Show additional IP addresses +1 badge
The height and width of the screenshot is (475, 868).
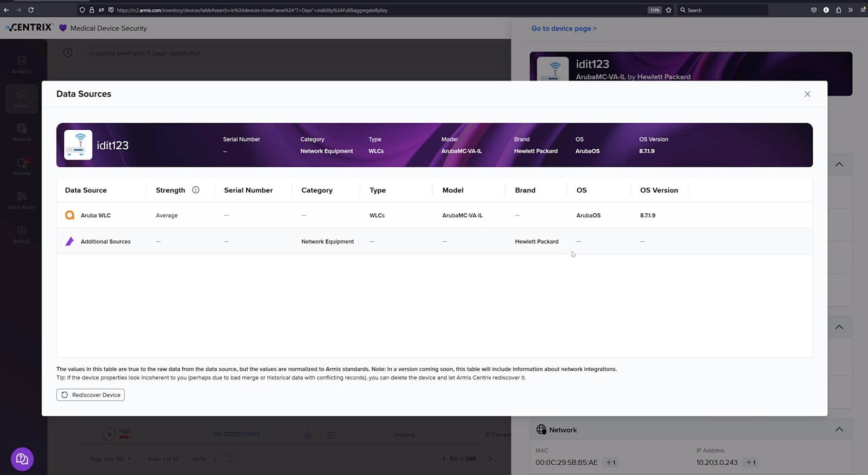(x=751, y=463)
